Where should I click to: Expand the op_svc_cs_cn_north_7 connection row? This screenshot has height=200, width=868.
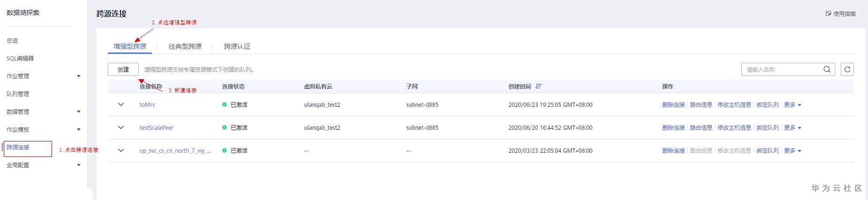click(121, 150)
